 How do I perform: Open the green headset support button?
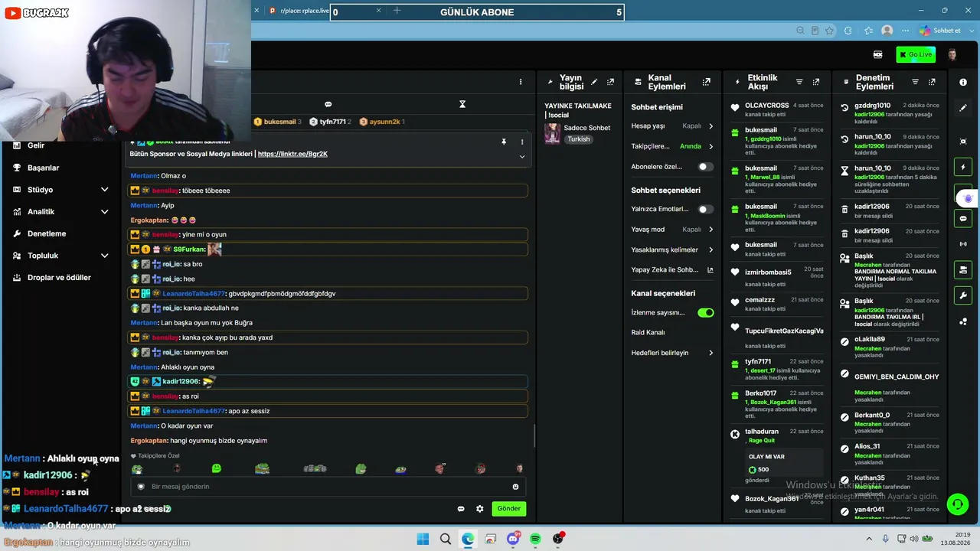957,504
